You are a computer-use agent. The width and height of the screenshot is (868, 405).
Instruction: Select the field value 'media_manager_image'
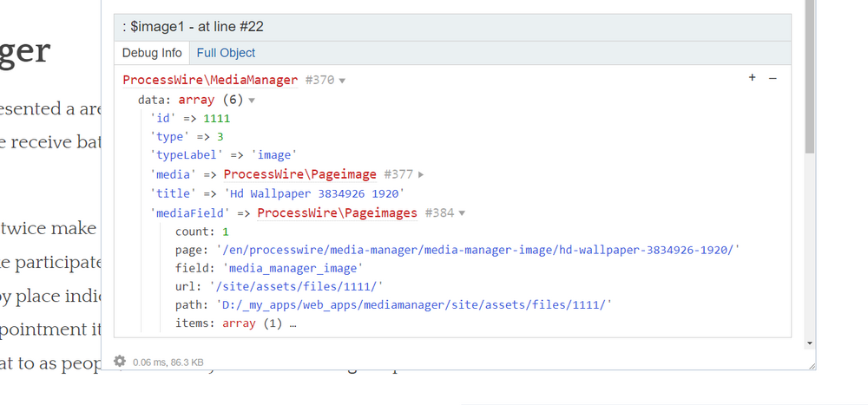pyautogui.click(x=293, y=268)
